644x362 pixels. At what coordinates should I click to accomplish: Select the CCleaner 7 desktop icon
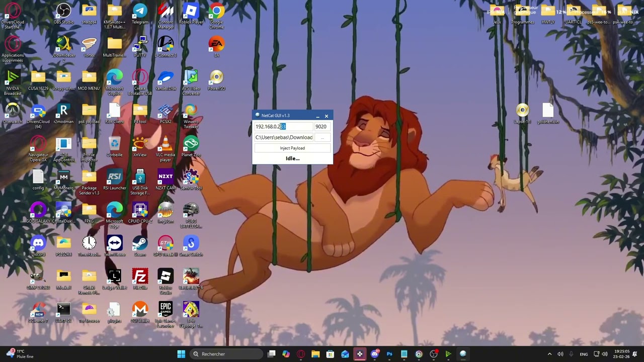38,313
